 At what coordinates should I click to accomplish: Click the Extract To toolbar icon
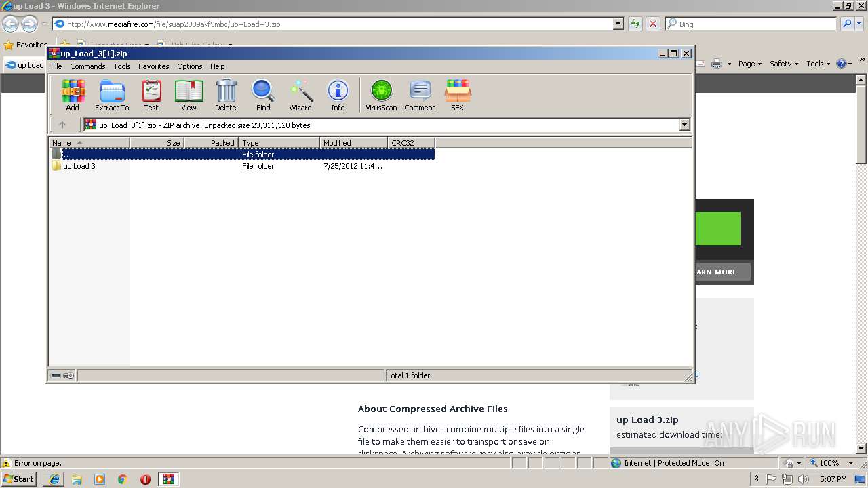pyautogui.click(x=112, y=96)
